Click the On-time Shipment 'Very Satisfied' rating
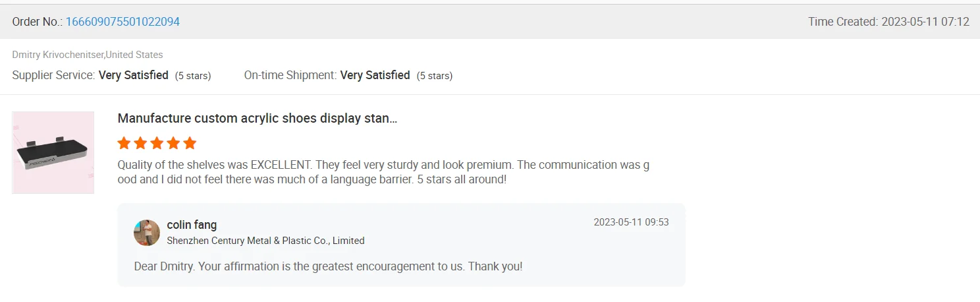Viewport: 980px width, 302px height. tap(375, 75)
